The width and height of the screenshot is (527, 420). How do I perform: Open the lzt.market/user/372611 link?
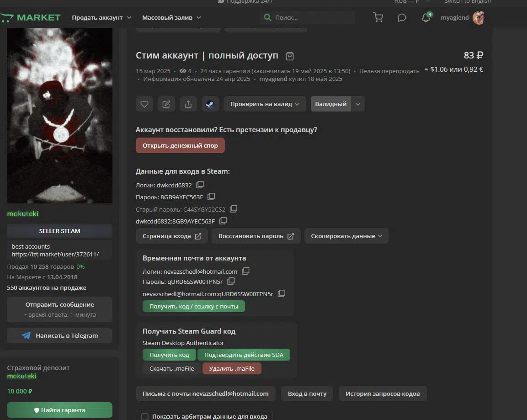click(x=55, y=255)
